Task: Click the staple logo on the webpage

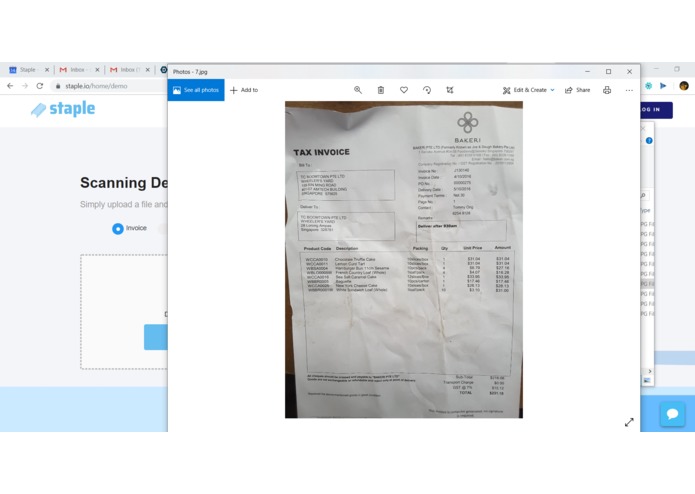Action: (x=63, y=109)
